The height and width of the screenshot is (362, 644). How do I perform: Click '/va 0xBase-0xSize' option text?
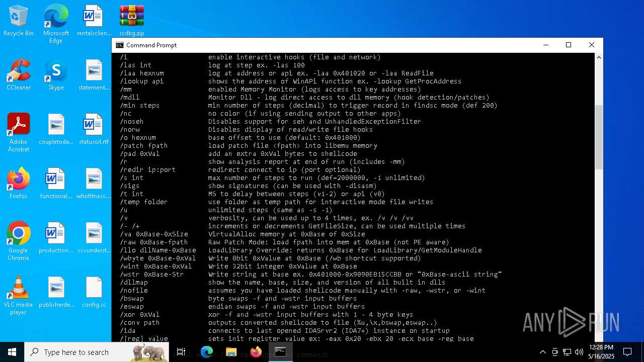(x=153, y=234)
